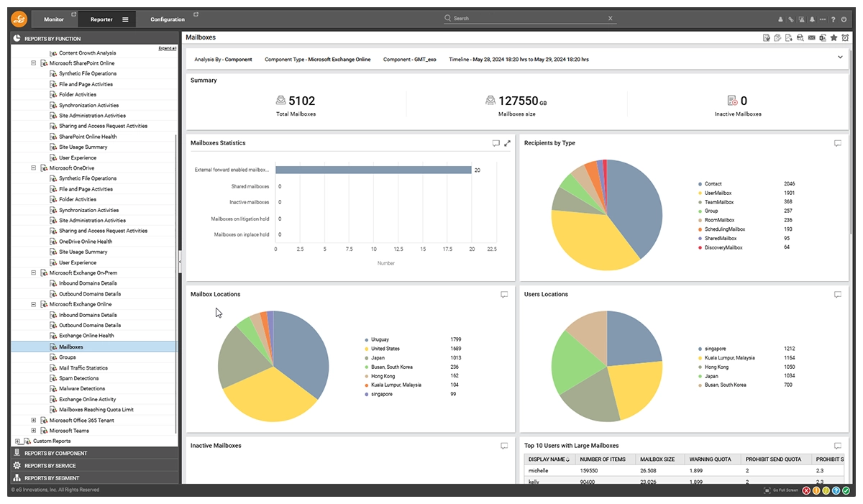This screenshot has width=863, height=504.
Task: Clear the search box with X
Action: [611, 18]
